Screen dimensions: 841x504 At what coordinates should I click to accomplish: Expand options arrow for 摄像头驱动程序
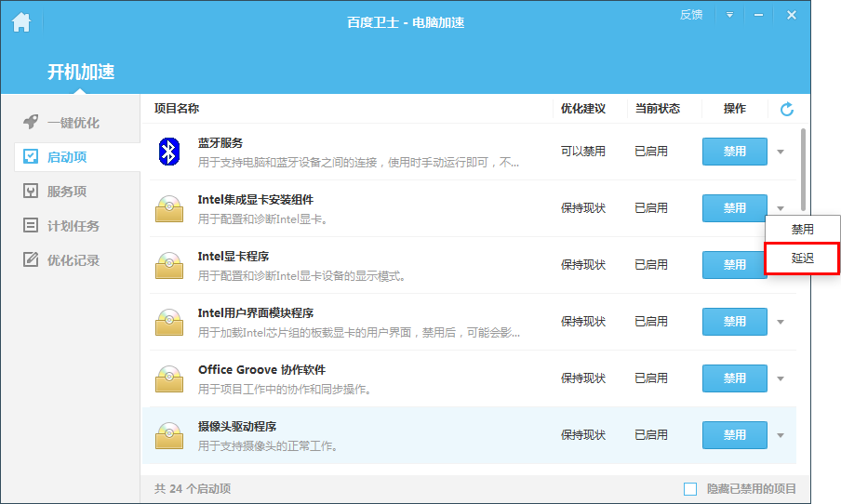tap(781, 435)
